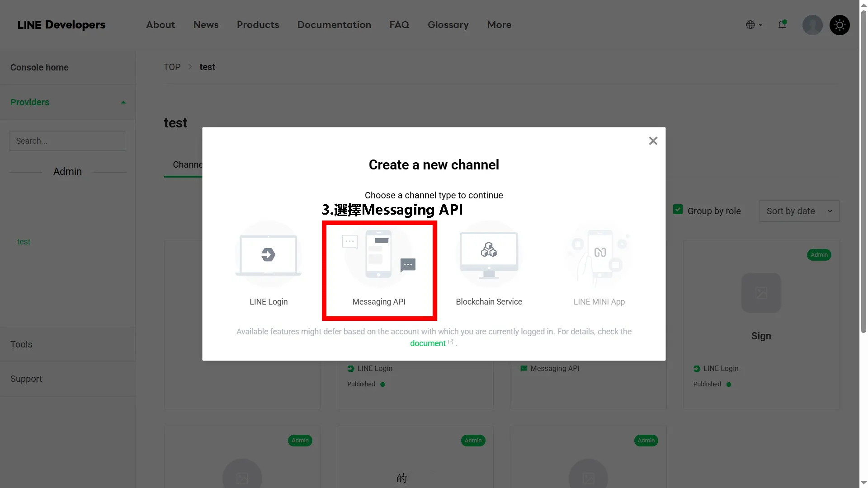Toggle an Admin badge on a bottom channel card
The height and width of the screenshot is (488, 868).
(300, 441)
